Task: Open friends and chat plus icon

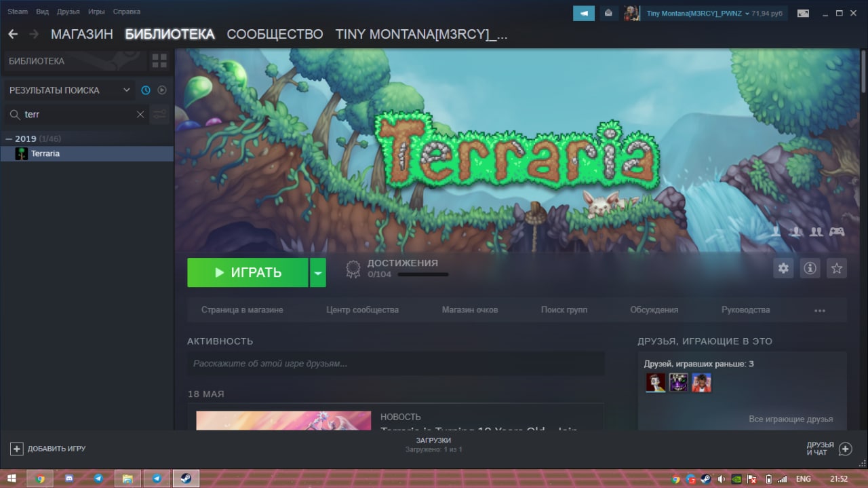Action: [x=846, y=449]
